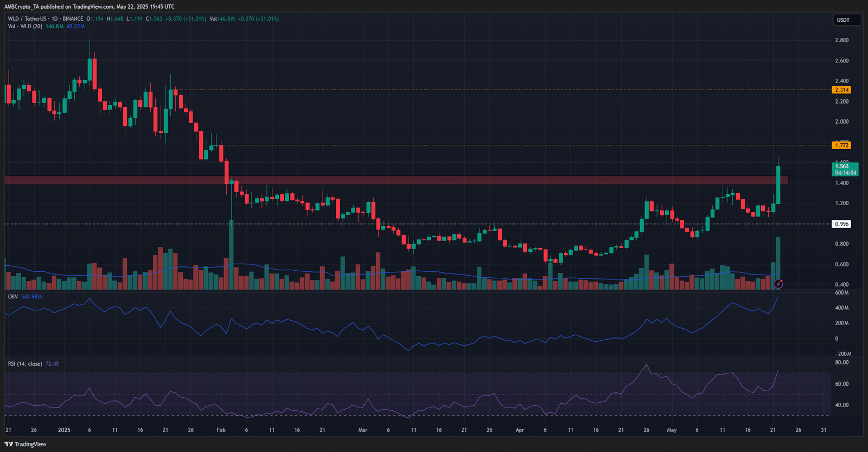This screenshot has height=452, width=868.
Task: Click the 2.314 orange price level tag
Action: [x=841, y=90]
